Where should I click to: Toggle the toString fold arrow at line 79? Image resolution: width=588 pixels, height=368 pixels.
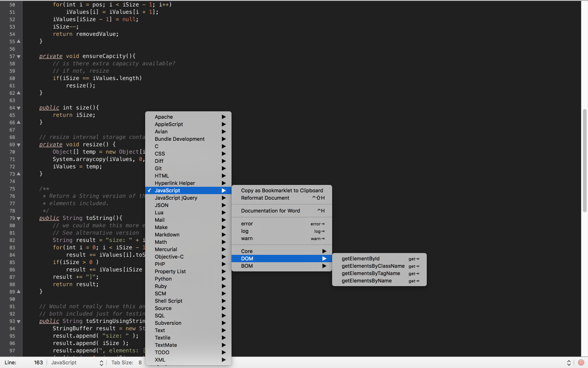tap(18, 218)
